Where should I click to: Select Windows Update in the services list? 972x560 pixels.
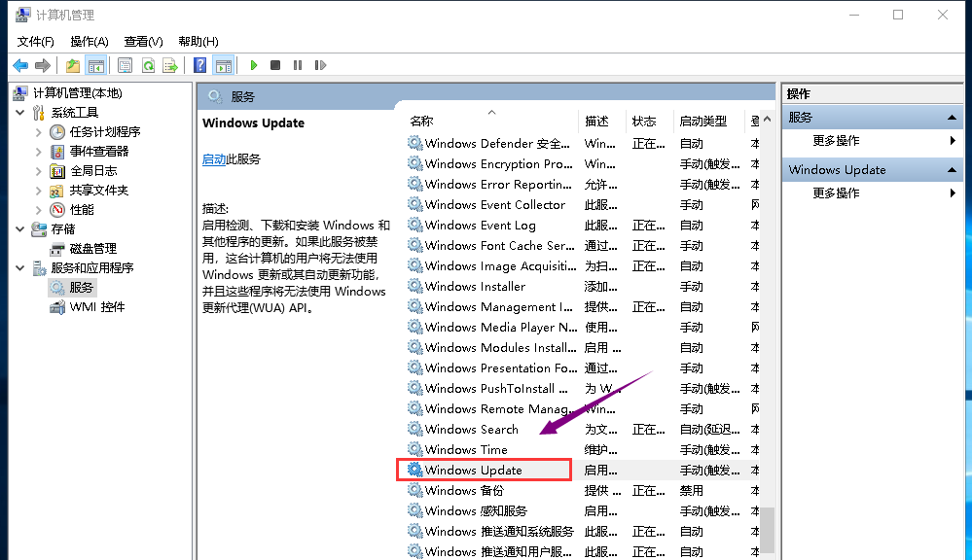pyautogui.click(x=484, y=470)
